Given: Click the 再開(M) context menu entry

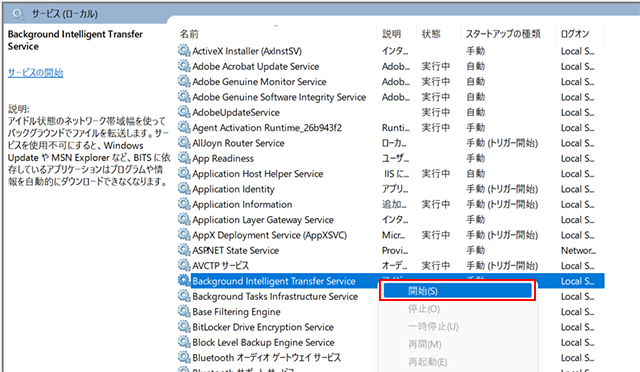Looking at the screenshot, I should pyautogui.click(x=425, y=344).
